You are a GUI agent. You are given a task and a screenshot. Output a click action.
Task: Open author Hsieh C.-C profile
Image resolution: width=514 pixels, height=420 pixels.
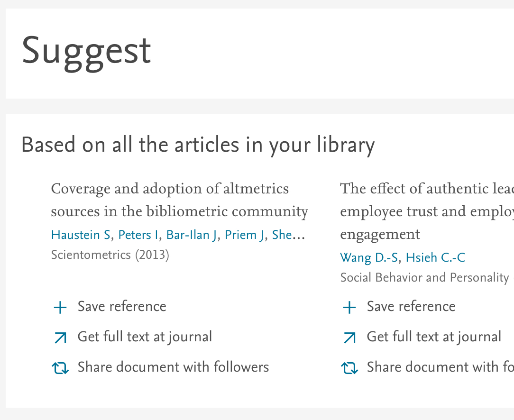click(435, 258)
